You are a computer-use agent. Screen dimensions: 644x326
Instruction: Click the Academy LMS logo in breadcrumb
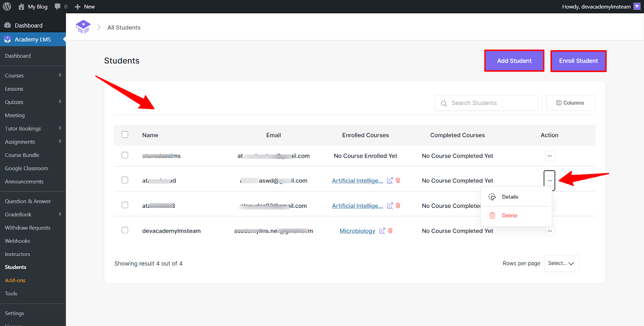(83, 27)
